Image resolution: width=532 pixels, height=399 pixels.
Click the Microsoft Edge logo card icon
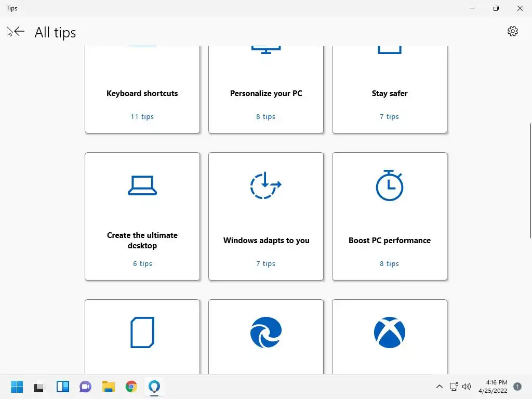[x=266, y=332]
